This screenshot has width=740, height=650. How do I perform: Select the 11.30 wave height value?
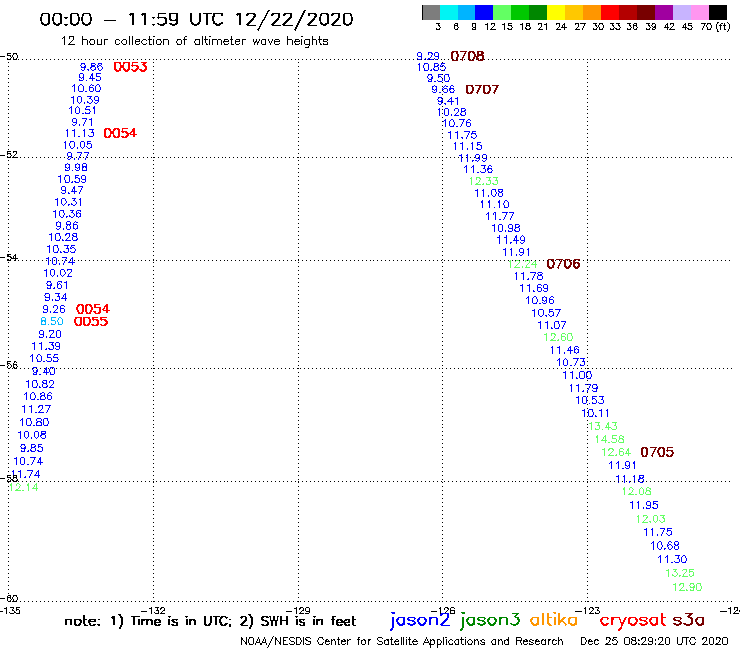(673, 559)
